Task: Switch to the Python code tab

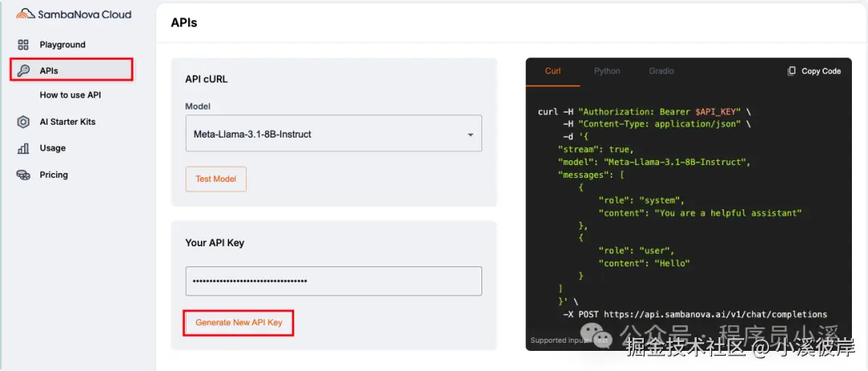Action: click(608, 71)
